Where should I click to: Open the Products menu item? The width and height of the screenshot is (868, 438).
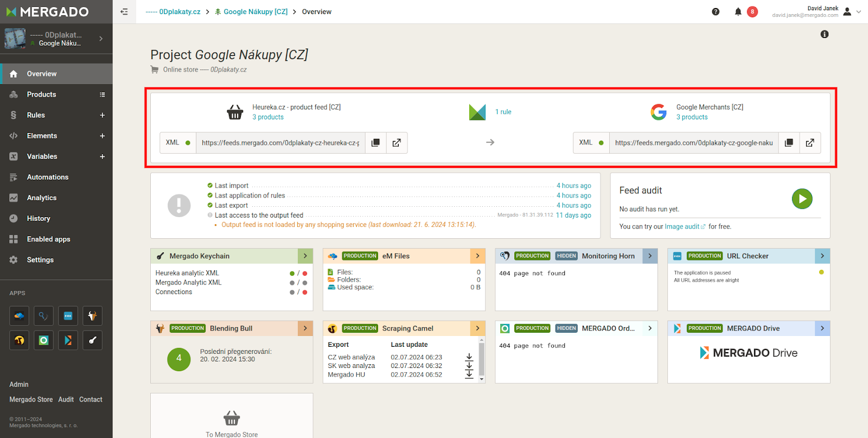41,94
